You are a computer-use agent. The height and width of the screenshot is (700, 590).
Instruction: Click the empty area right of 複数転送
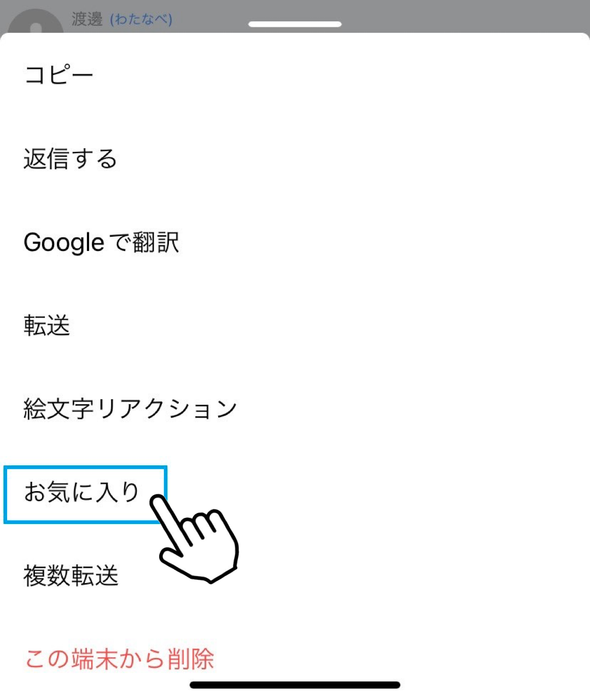[383, 576]
